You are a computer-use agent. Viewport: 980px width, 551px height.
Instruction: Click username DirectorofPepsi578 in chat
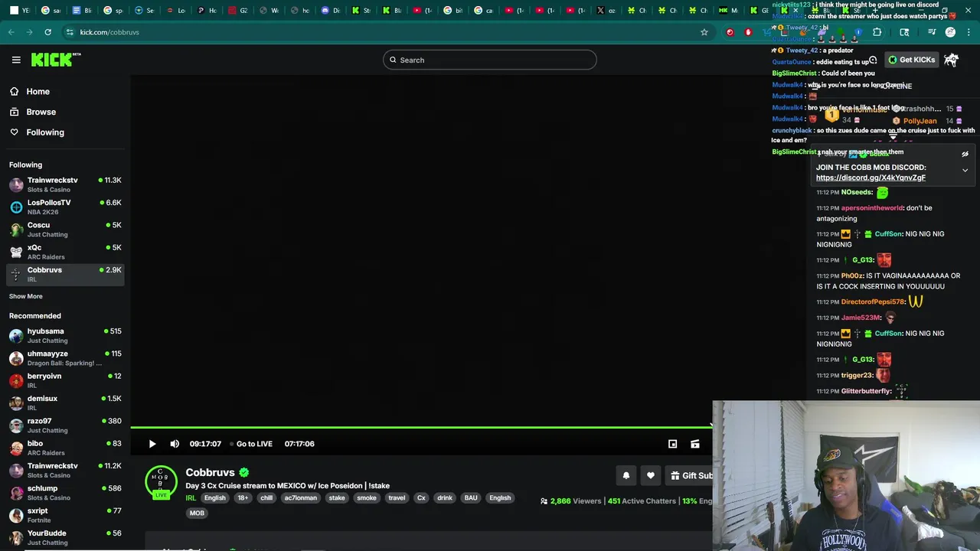click(873, 302)
